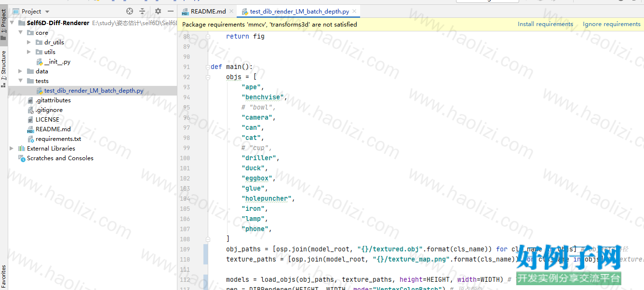Click the .gitattributes file icon

[30, 100]
